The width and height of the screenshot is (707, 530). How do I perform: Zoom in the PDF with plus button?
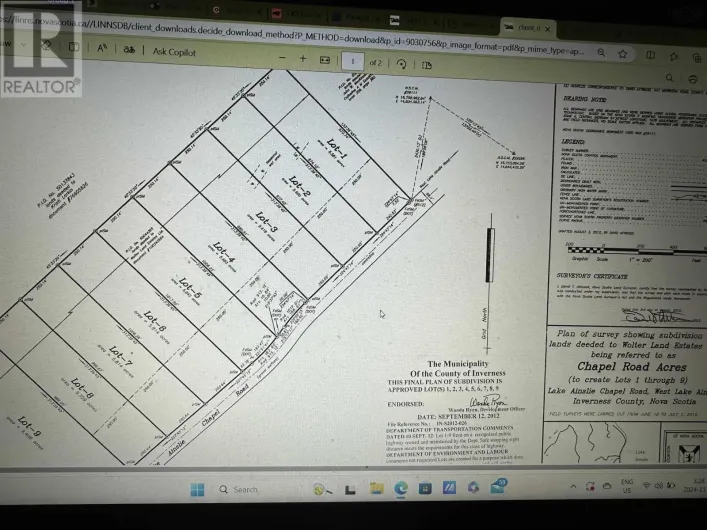click(x=302, y=58)
